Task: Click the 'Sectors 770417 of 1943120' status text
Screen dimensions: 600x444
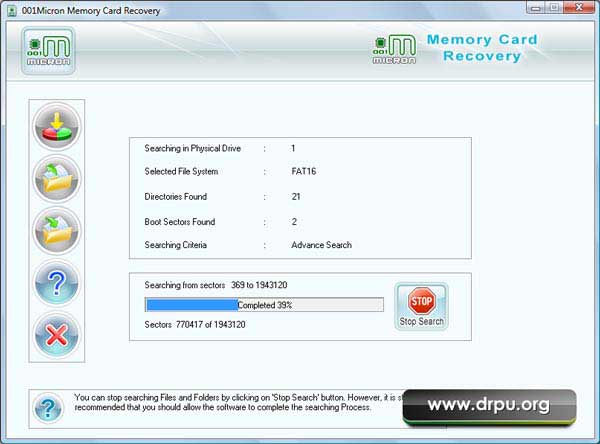Action: pos(196,324)
